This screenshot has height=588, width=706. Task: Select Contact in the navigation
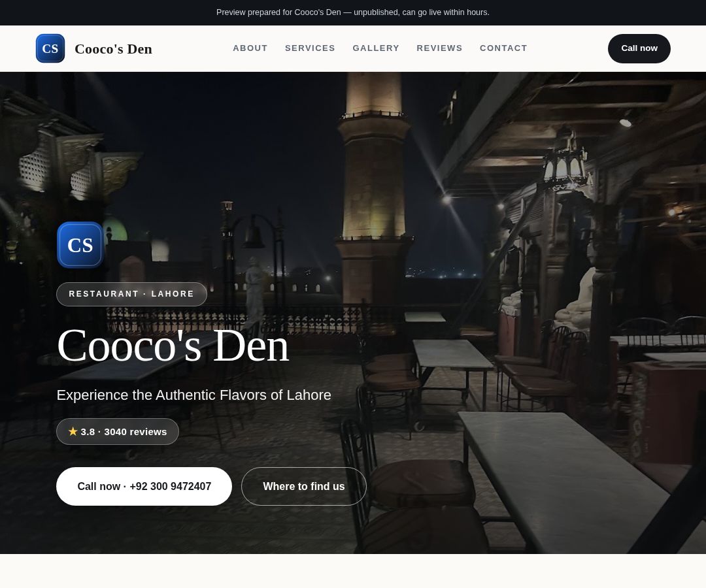[503, 48]
